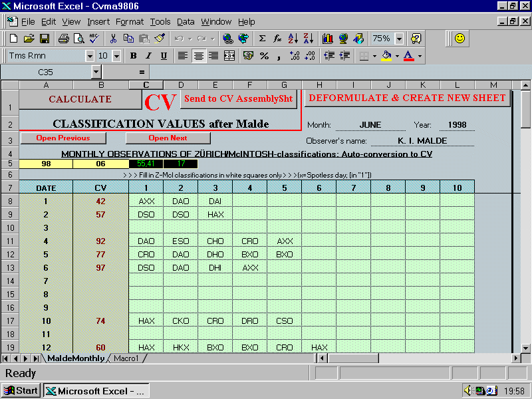Click the Save icon in toolbar

click(x=45, y=39)
